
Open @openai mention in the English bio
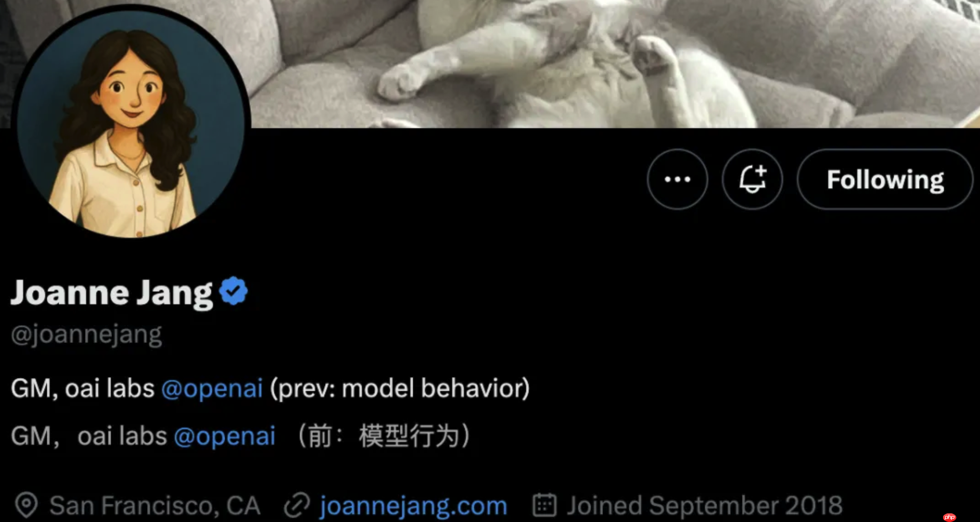[212, 389]
